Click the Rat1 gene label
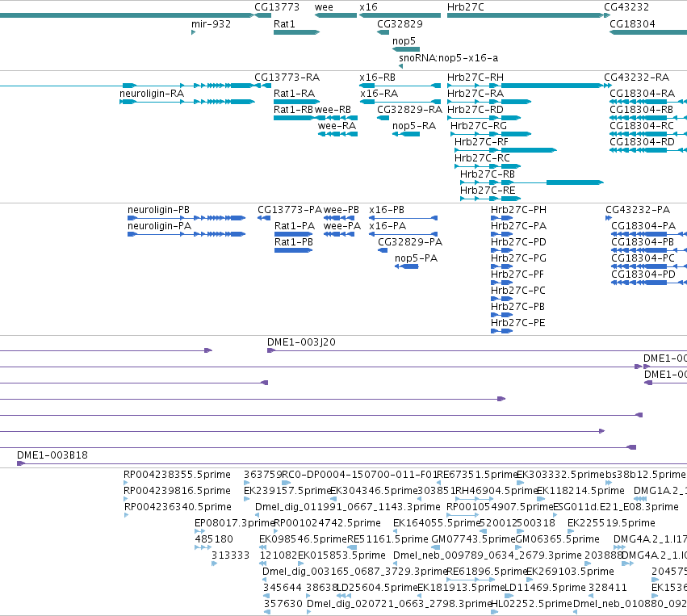Screen dimensions: 687x616 coord(284,24)
